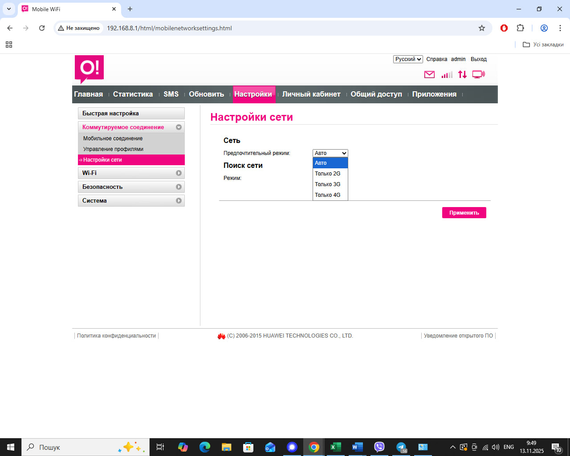570x456 pixels.
Task: Select the Настройки tab
Action: (253, 94)
